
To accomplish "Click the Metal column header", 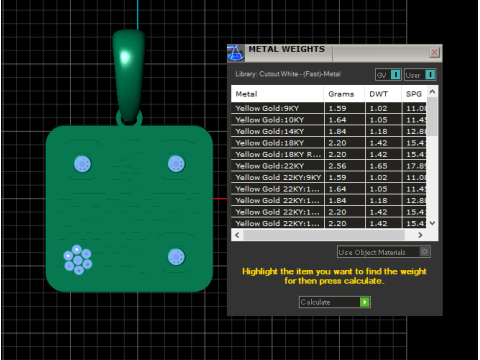I will coord(277,94).
